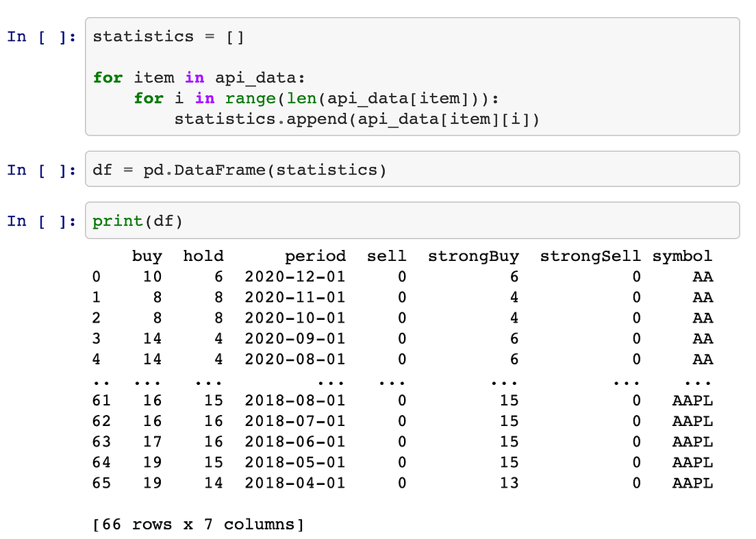Image resolution: width=756 pixels, height=539 pixels.
Task: Click the first code cell's In [ ] prompt
Action: click(41, 37)
